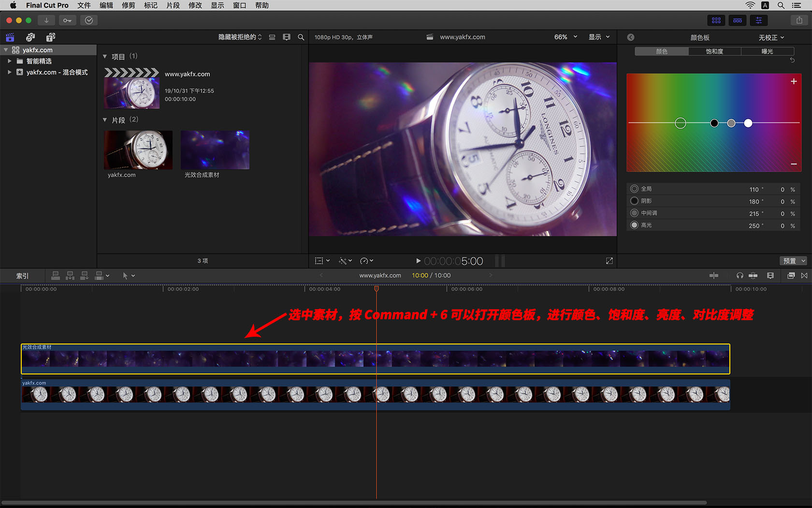Toggle the browser panel layout icon
This screenshot has width=812, height=508.
click(x=716, y=20)
